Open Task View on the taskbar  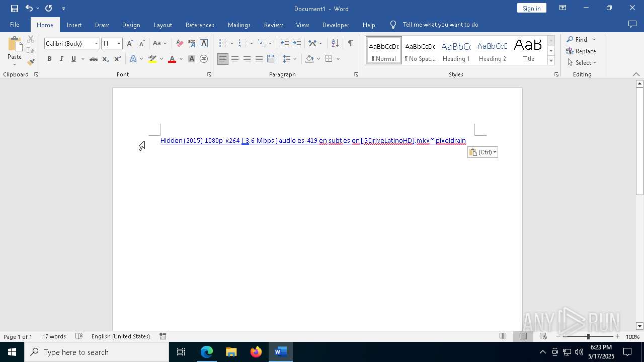click(x=181, y=352)
